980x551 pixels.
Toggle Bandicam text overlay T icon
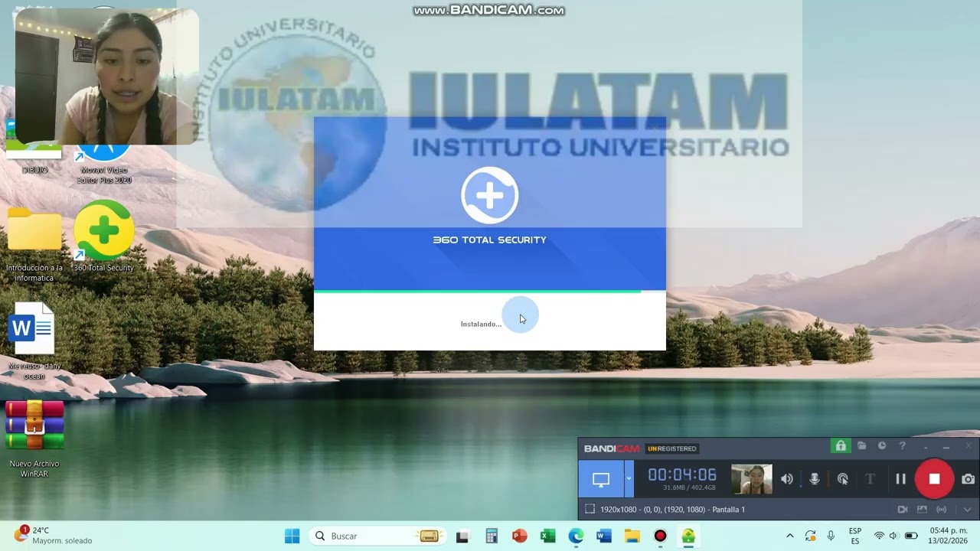[x=870, y=479]
